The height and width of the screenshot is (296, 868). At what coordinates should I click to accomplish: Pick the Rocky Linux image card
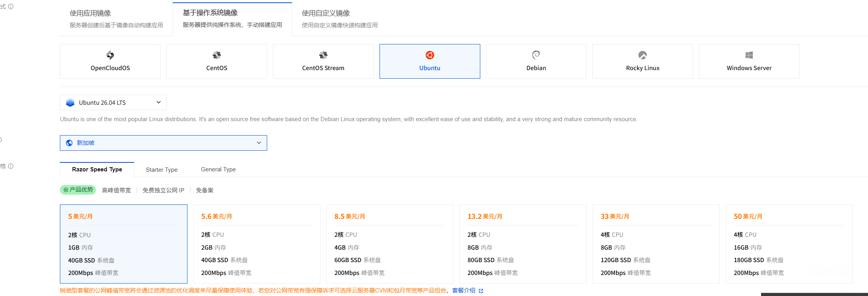point(642,61)
